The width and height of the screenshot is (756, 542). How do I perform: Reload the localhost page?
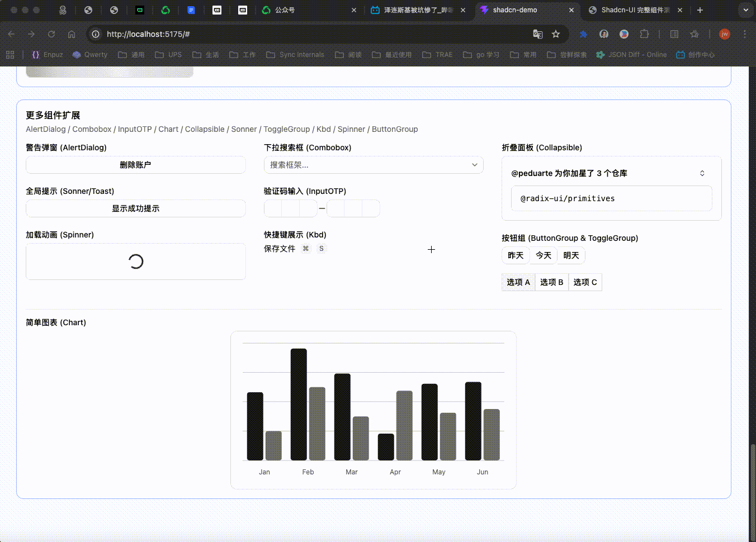coord(51,34)
